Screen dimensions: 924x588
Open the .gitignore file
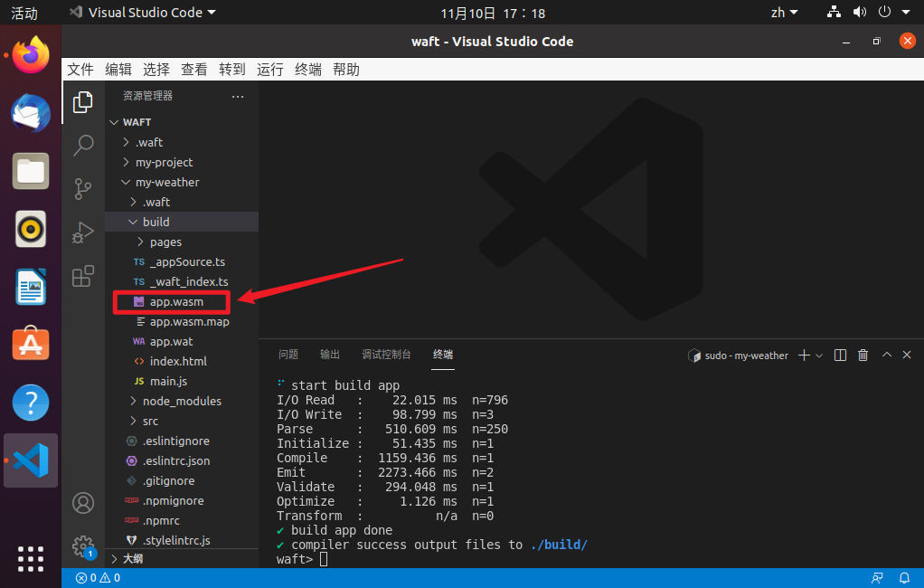pyautogui.click(x=182, y=481)
